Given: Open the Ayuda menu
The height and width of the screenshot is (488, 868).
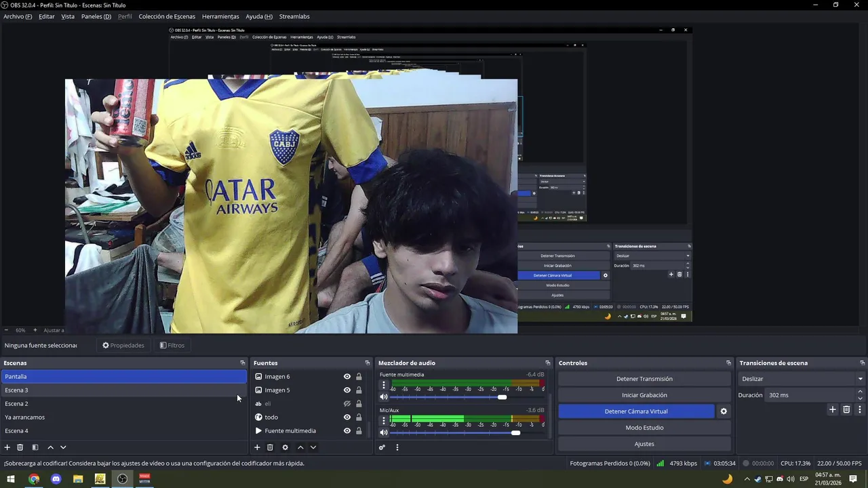Looking at the screenshot, I should tap(259, 16).
